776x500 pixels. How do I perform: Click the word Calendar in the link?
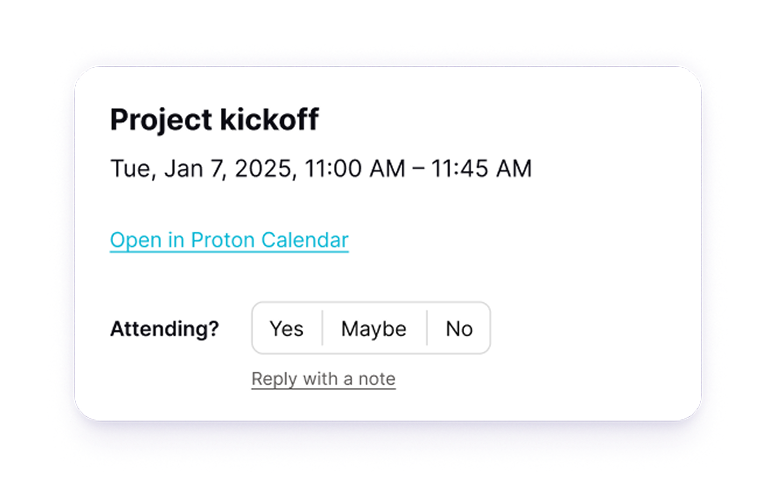304,240
